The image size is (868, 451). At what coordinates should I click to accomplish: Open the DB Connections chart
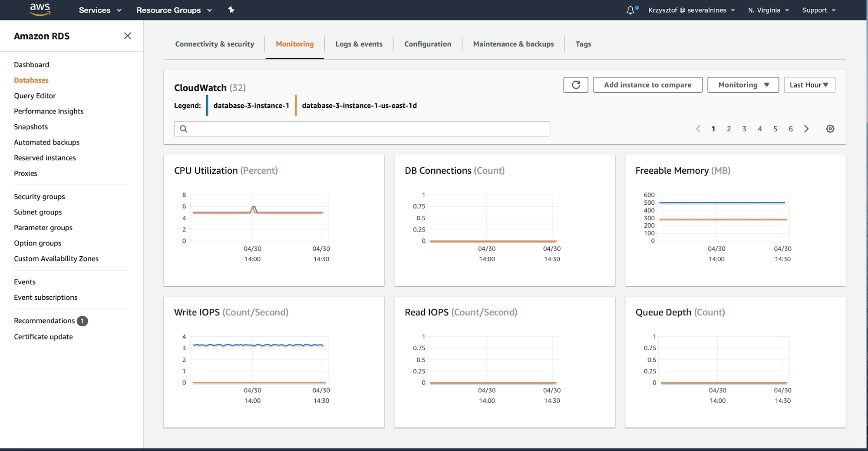tap(505, 220)
